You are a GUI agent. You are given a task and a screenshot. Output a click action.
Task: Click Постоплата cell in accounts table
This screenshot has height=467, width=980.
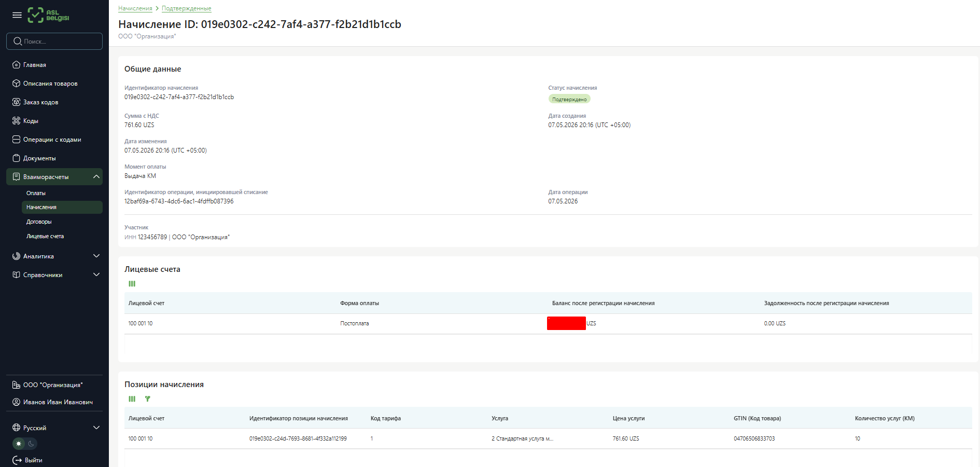(355, 323)
